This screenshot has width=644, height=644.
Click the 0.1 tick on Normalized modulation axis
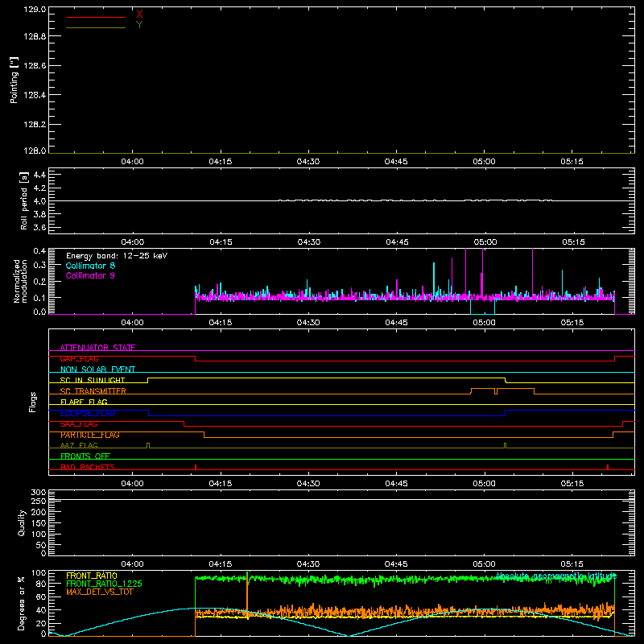[x=39, y=298]
